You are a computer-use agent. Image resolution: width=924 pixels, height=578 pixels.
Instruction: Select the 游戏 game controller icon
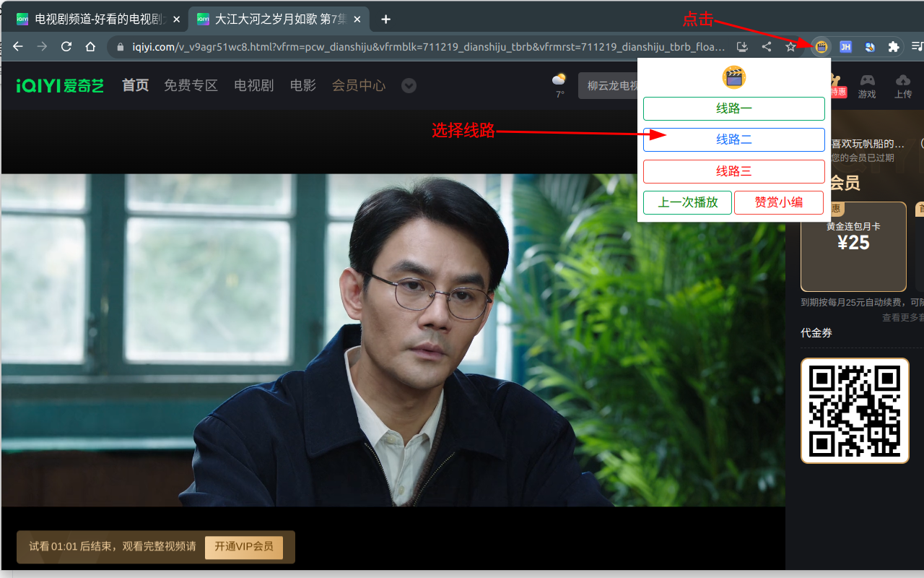point(866,85)
